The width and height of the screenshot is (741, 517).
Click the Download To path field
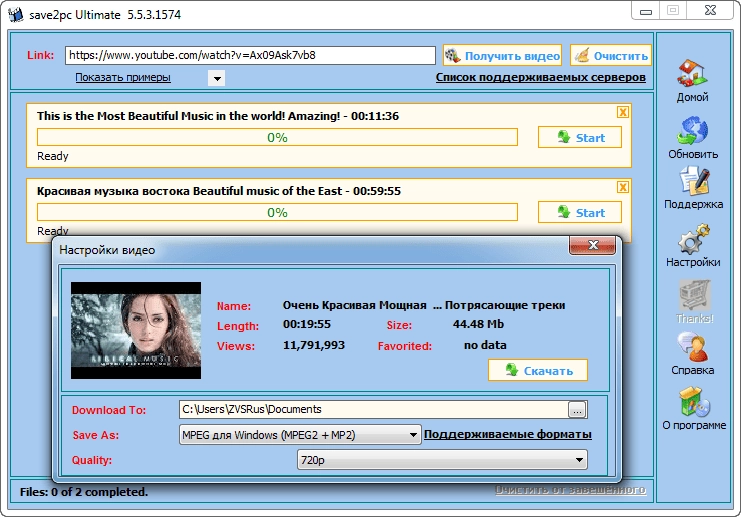click(x=373, y=409)
